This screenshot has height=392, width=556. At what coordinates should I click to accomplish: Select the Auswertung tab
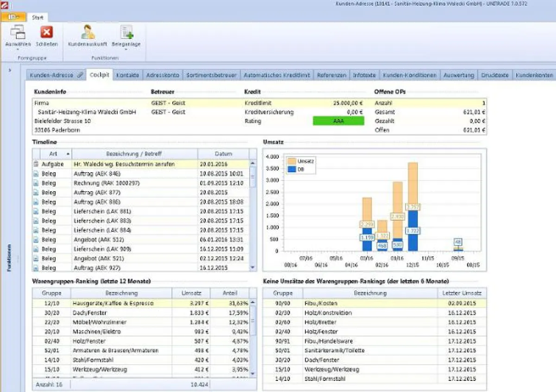[458, 75]
